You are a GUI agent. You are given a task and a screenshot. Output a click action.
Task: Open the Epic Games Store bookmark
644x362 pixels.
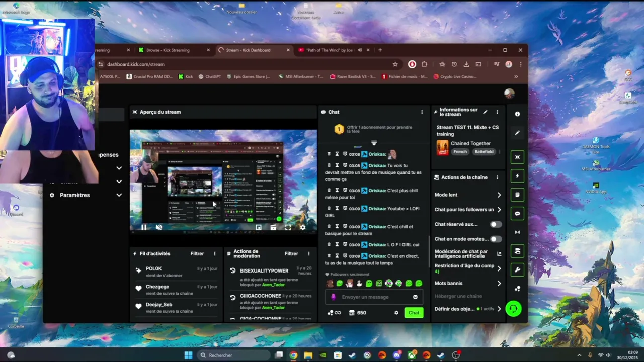[248, 77]
